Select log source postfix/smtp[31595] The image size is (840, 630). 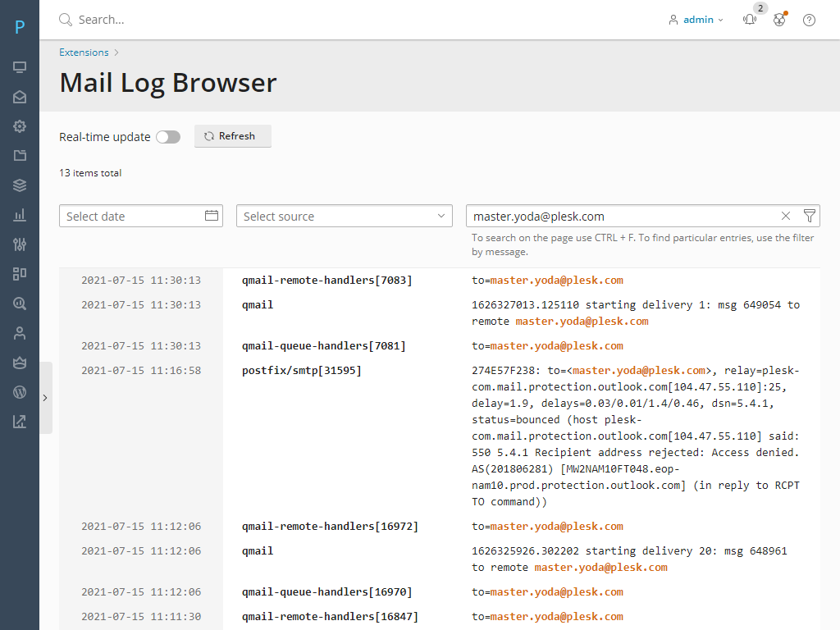coord(302,370)
